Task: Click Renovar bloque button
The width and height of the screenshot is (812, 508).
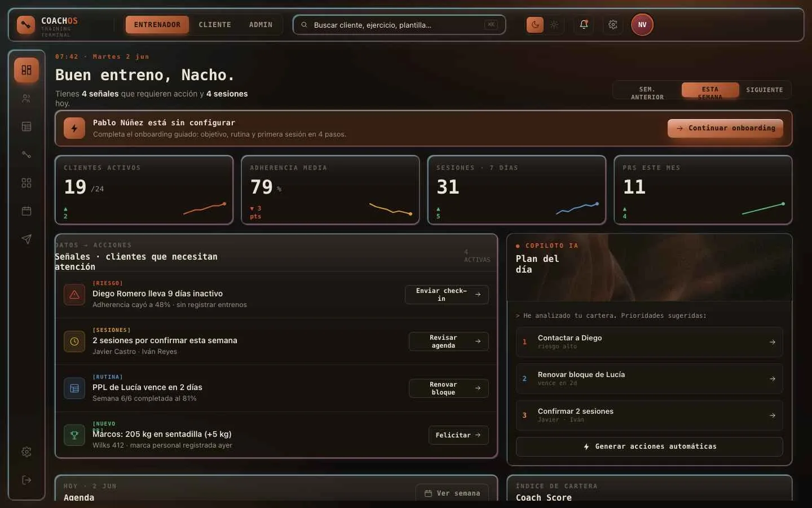Action: coord(449,388)
